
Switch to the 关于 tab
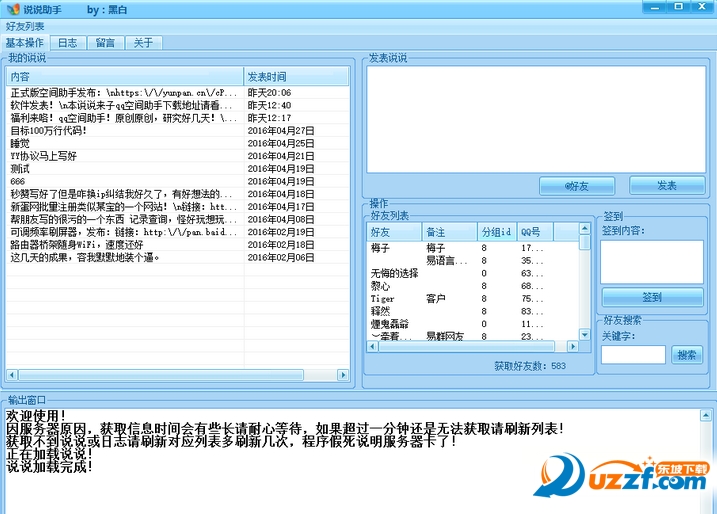click(x=144, y=43)
